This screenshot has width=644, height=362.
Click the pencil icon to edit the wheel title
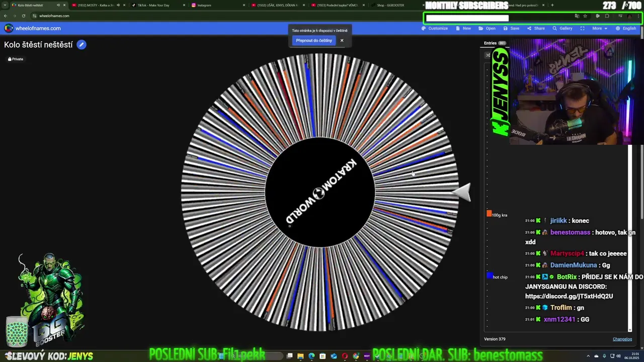tap(82, 45)
